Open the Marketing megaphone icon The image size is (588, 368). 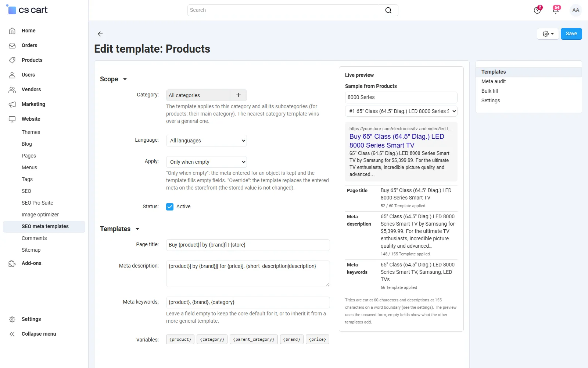[12, 104]
